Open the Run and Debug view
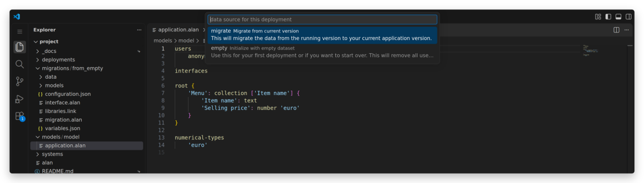The image size is (644, 183). click(19, 99)
